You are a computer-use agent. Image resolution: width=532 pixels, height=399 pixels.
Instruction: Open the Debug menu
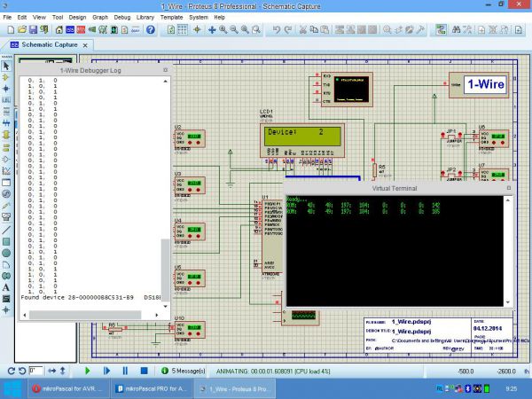[122, 18]
